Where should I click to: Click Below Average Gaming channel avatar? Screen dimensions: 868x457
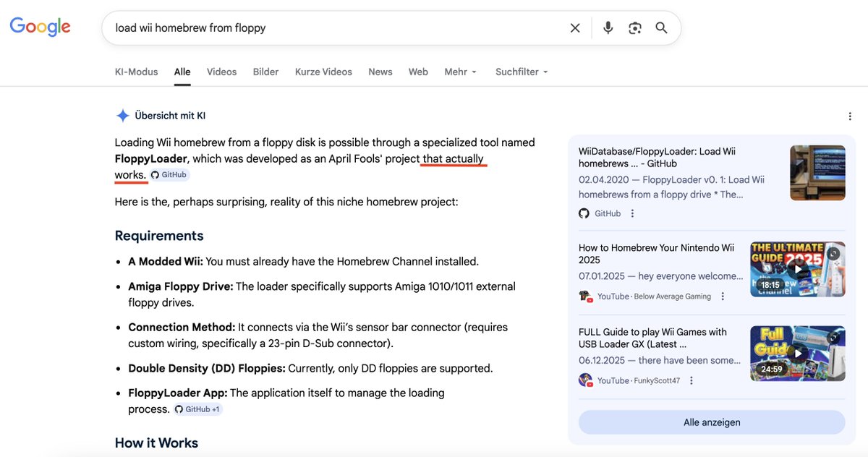585,296
